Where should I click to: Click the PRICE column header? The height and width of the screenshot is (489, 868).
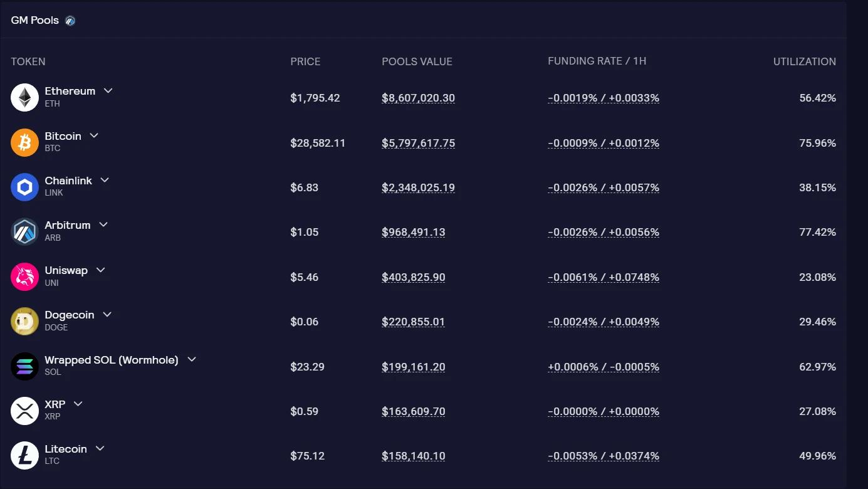(x=305, y=61)
